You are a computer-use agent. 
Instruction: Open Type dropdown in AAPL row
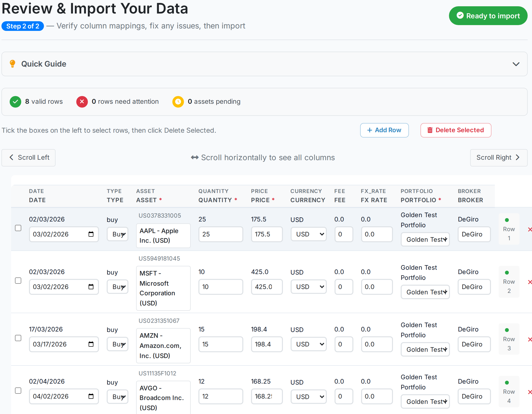(117, 234)
